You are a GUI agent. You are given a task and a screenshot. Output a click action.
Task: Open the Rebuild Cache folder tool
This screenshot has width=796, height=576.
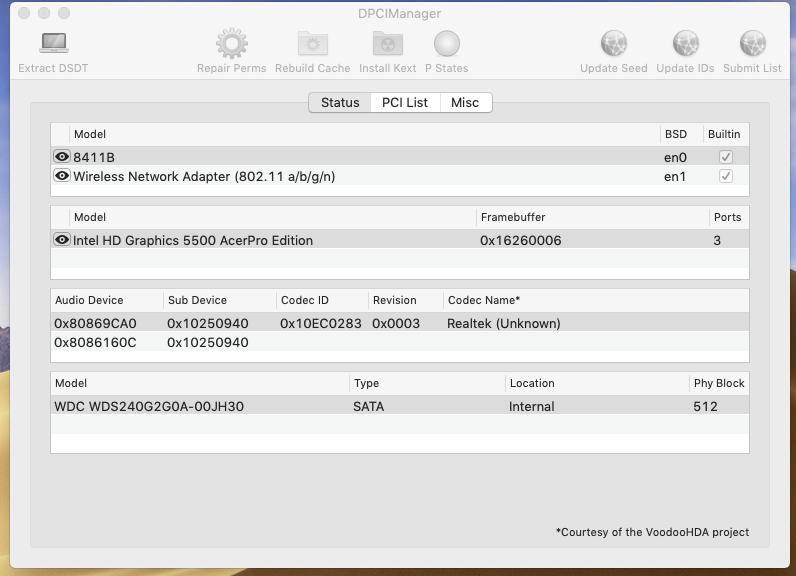pyautogui.click(x=313, y=44)
